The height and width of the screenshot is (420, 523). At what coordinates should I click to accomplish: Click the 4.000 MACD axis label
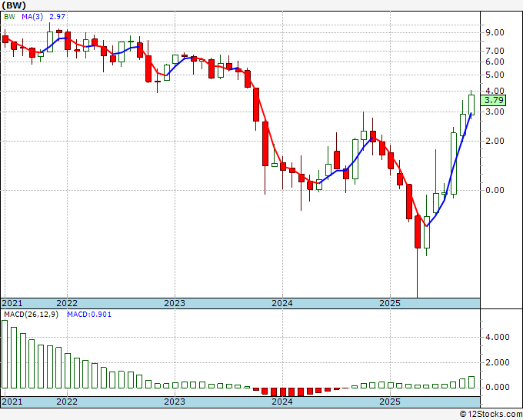pos(498,337)
